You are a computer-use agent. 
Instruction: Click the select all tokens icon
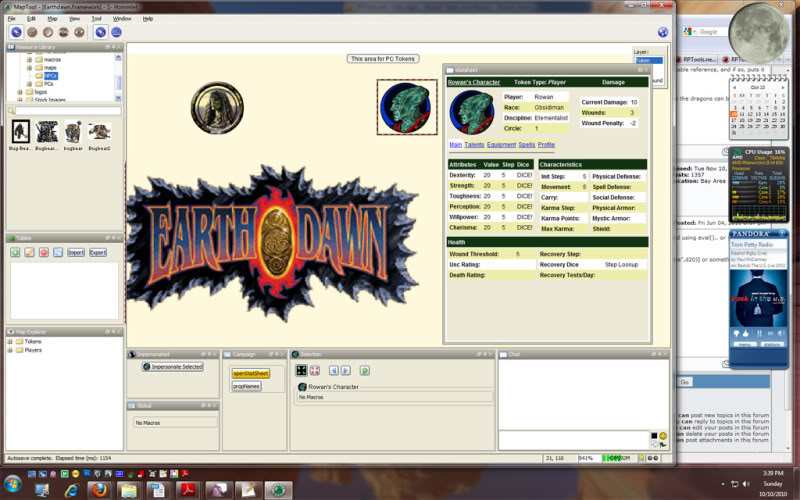302,370
